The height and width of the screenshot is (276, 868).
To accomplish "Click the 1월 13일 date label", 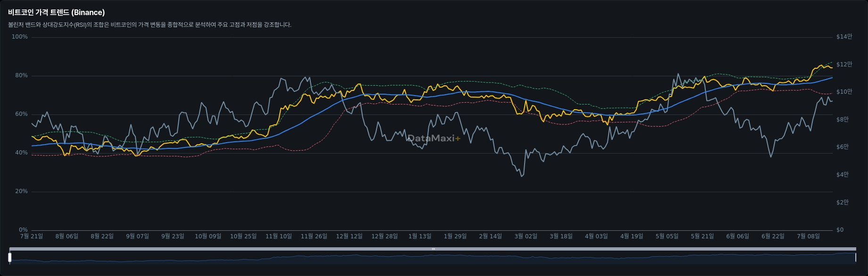I will coord(420,236).
